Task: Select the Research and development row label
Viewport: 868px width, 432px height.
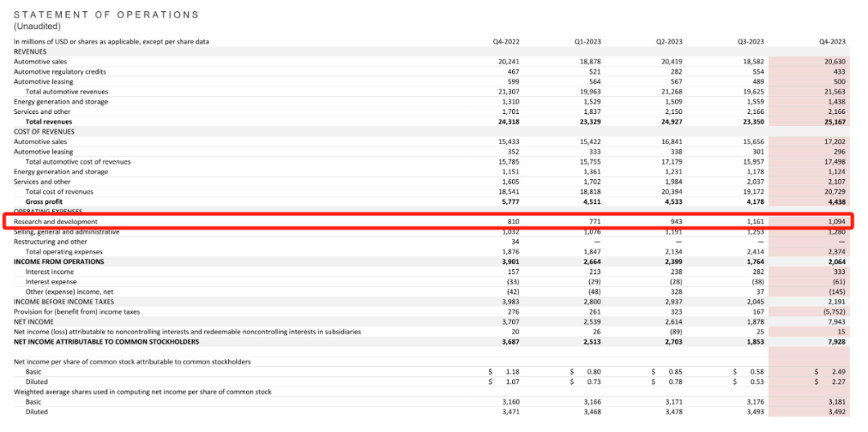Action: coord(55,222)
